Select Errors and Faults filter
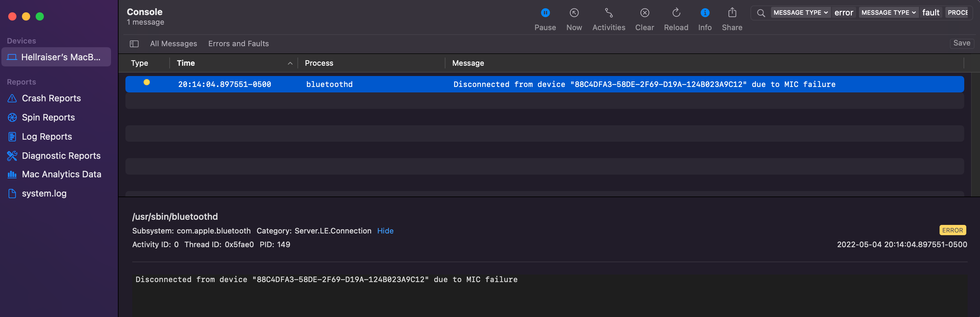The height and width of the screenshot is (317, 980). point(238,44)
